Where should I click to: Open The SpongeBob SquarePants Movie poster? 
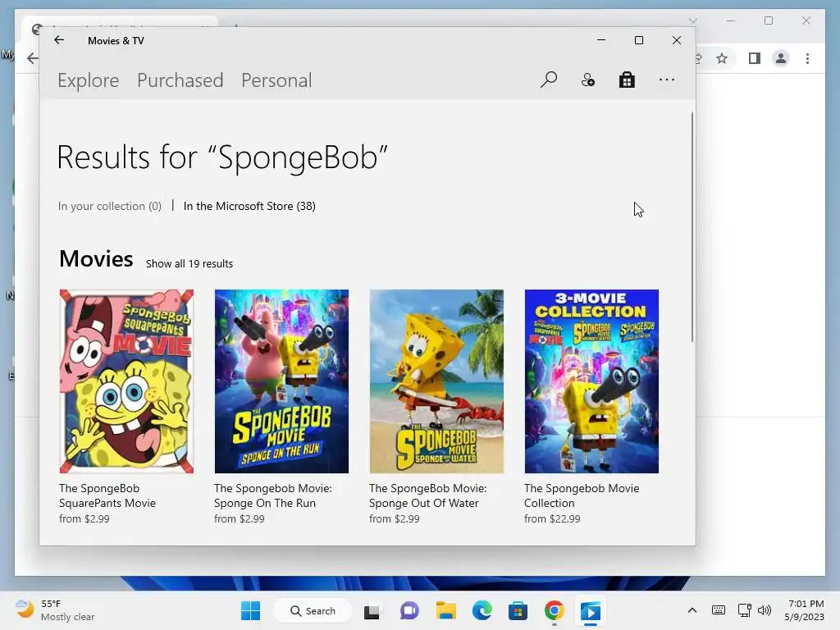(126, 381)
